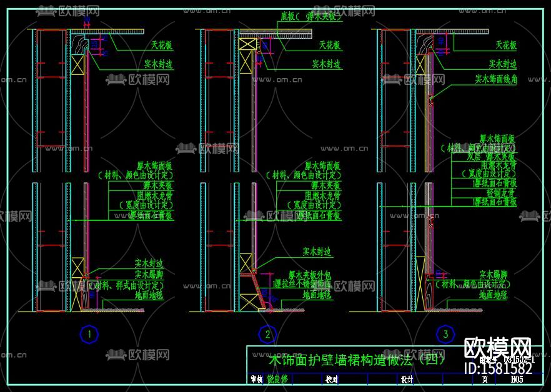Select the page number H05
The image size is (551, 392).
[x=517, y=380]
